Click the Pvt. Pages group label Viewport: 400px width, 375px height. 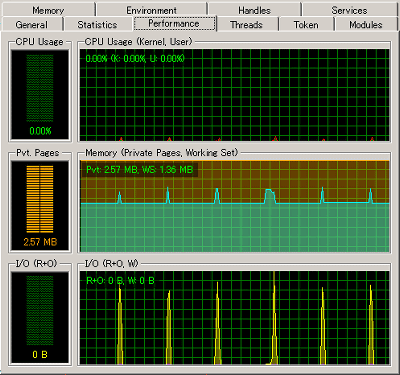tap(38, 153)
